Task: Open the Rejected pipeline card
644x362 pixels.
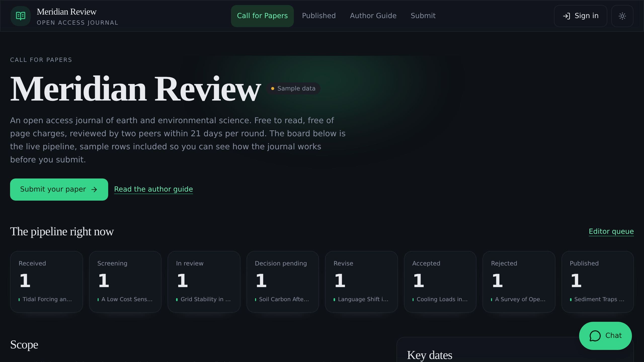Action: coord(519,282)
